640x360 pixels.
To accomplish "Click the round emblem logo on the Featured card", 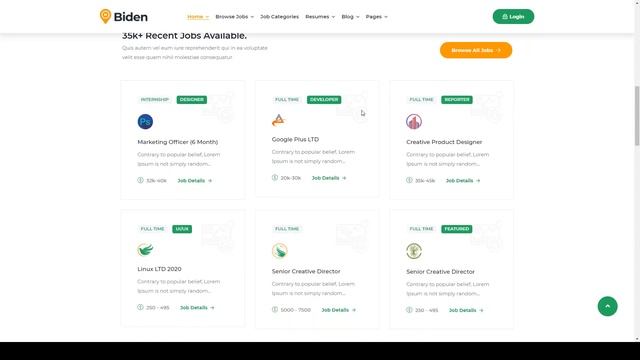I will click(414, 251).
